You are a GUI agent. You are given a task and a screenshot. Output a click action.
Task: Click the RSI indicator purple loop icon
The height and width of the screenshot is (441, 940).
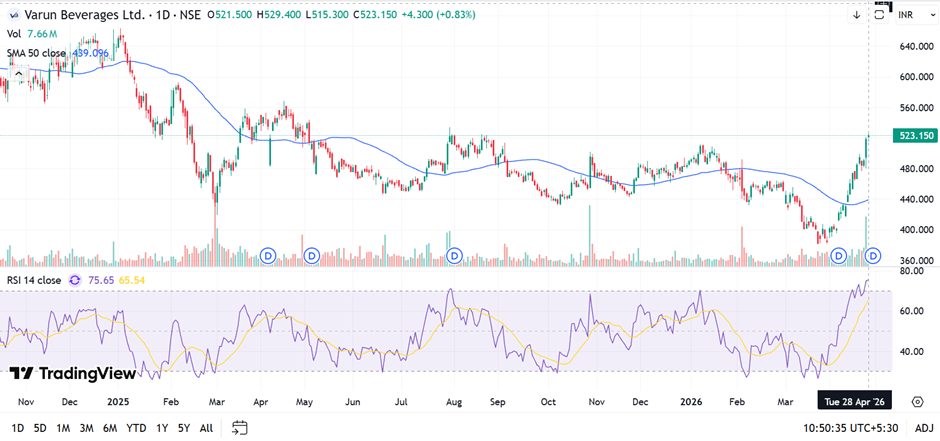(73, 281)
